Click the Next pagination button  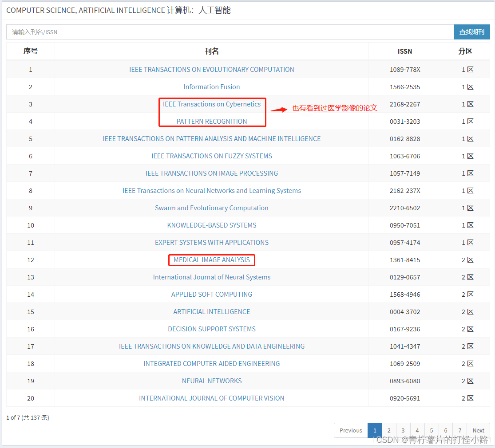coord(478,430)
